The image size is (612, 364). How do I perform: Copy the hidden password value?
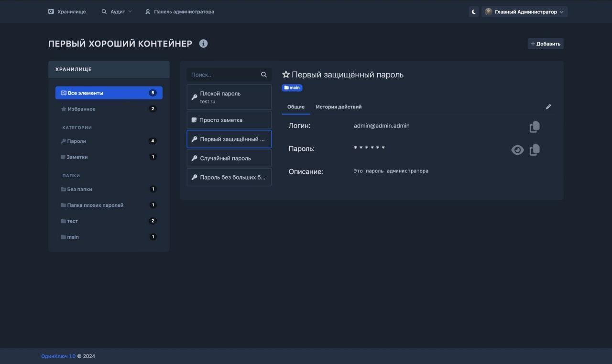535,150
